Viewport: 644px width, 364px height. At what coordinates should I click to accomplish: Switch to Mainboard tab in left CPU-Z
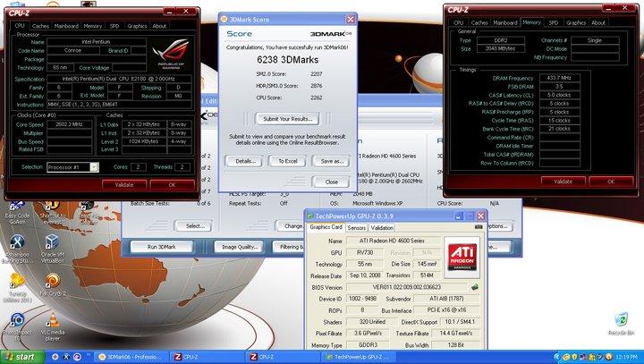66,26
